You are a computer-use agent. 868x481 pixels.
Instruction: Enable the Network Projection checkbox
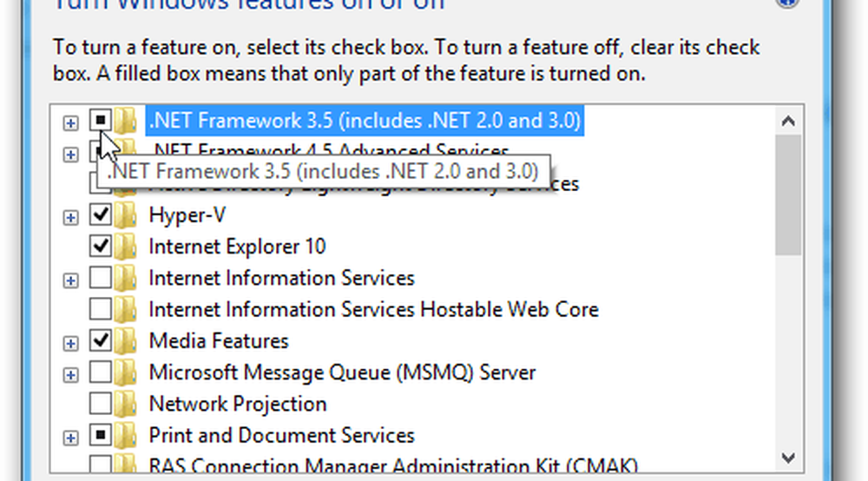coord(100,404)
